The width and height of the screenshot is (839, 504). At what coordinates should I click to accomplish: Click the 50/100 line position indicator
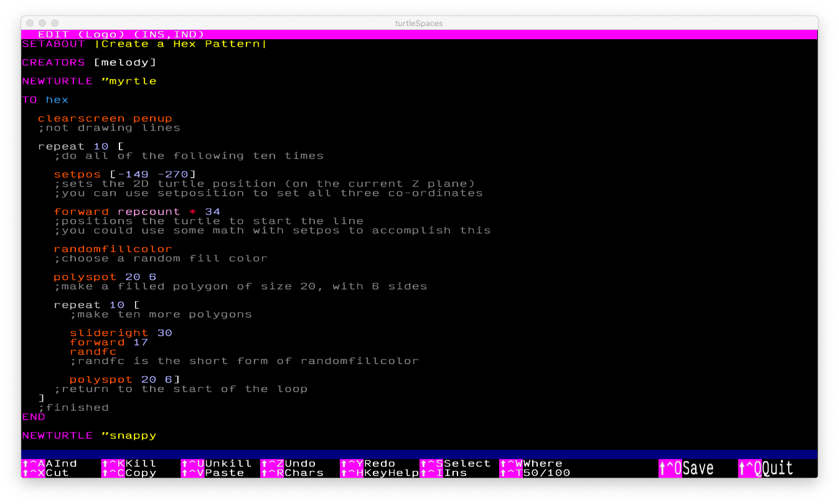point(535,473)
